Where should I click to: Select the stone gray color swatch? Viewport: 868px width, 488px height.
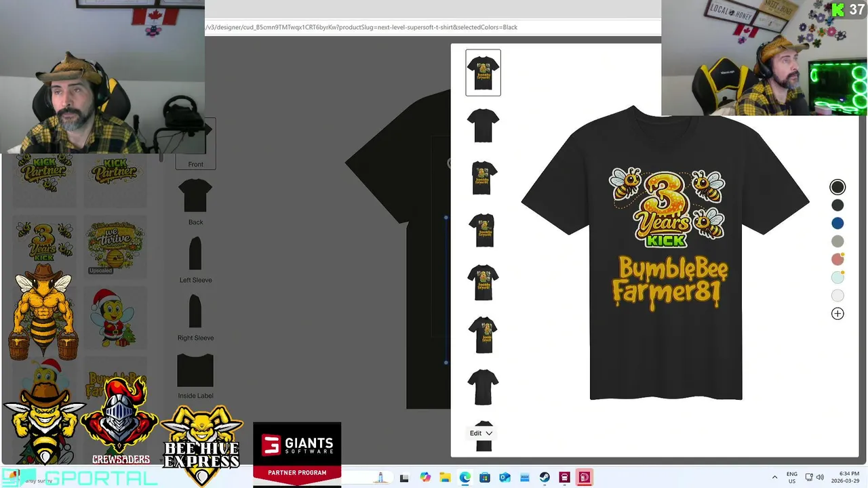point(837,241)
